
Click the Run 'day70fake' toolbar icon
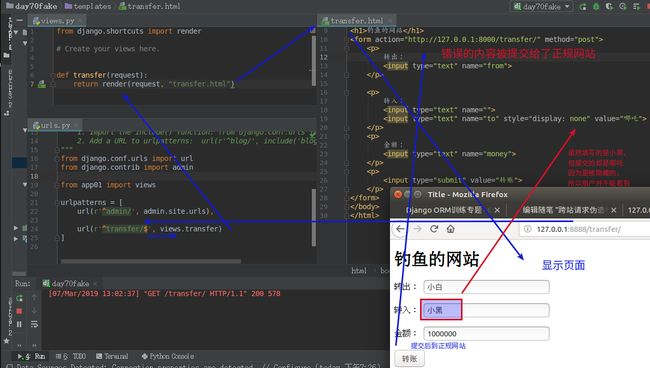[583, 6]
